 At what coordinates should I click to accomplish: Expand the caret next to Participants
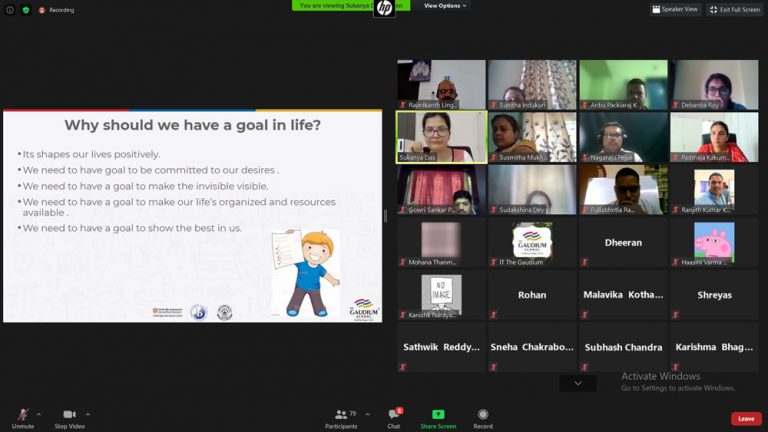[x=367, y=413]
